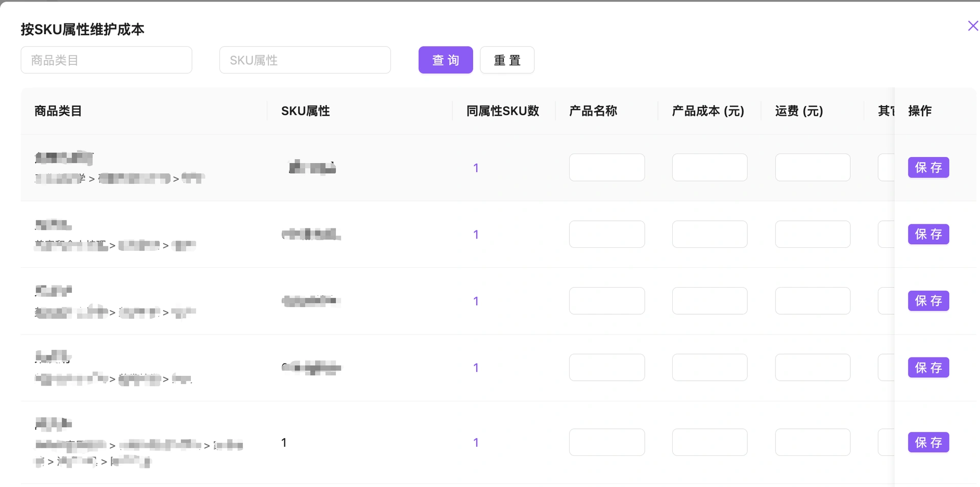Click the 查询 button
The width and height of the screenshot is (980, 487).
pos(446,60)
